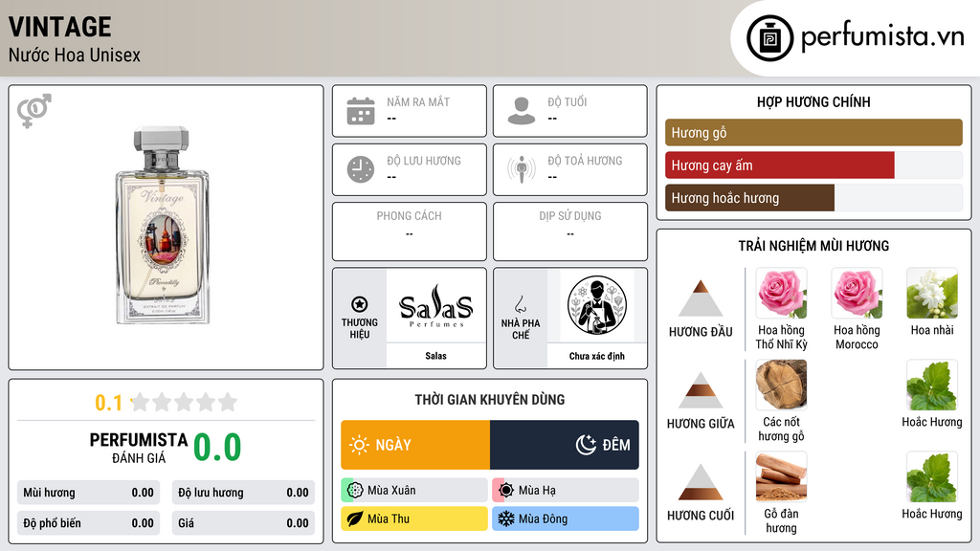Click the 0.1 user rating number
The image size is (980, 551).
coord(109,403)
